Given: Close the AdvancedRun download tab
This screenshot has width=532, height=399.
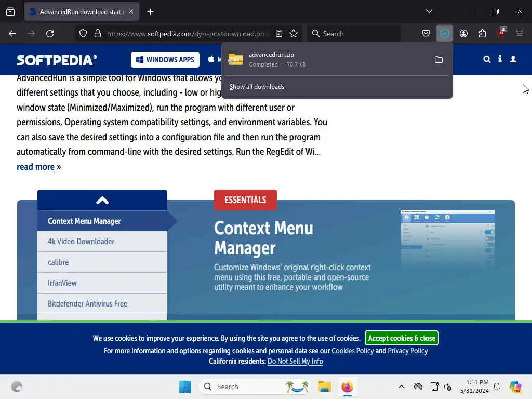Looking at the screenshot, I should (x=131, y=12).
